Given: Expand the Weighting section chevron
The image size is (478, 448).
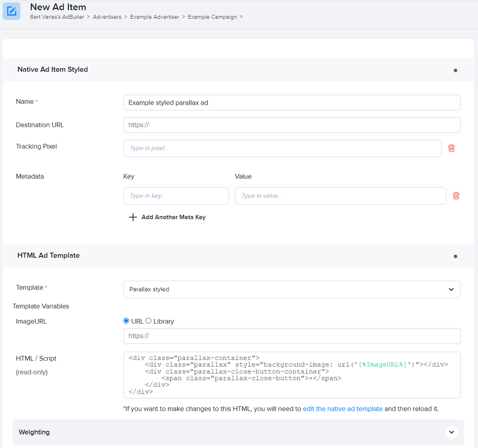Looking at the screenshot, I should click(451, 432).
